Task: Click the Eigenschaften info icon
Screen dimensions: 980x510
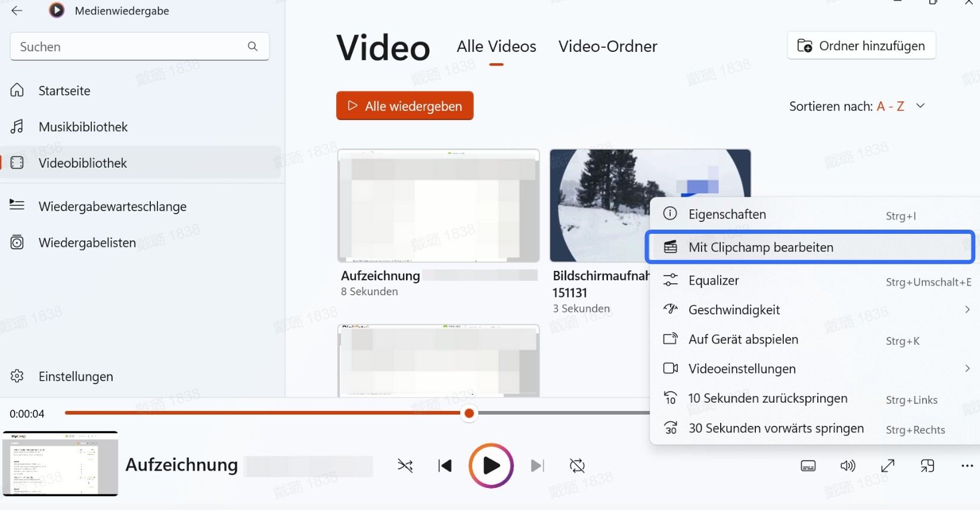Action: (671, 214)
